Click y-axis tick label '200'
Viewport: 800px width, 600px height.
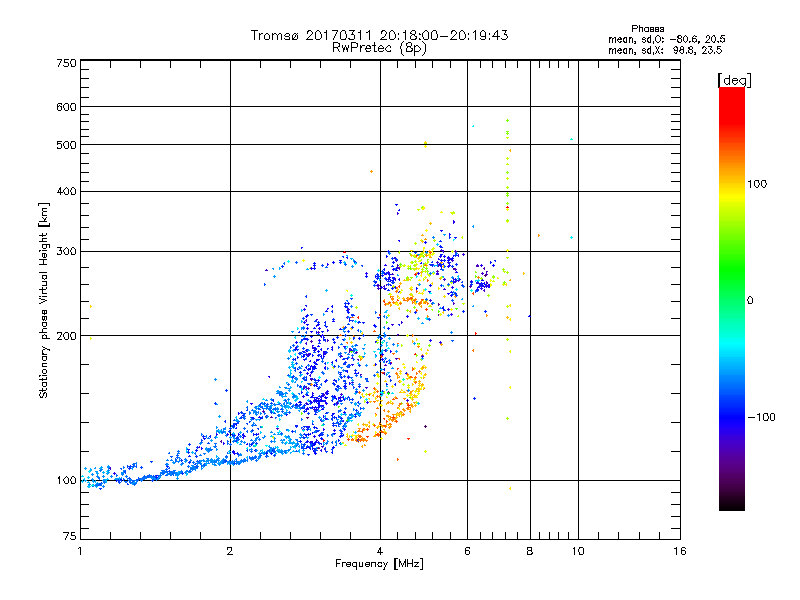66,336
